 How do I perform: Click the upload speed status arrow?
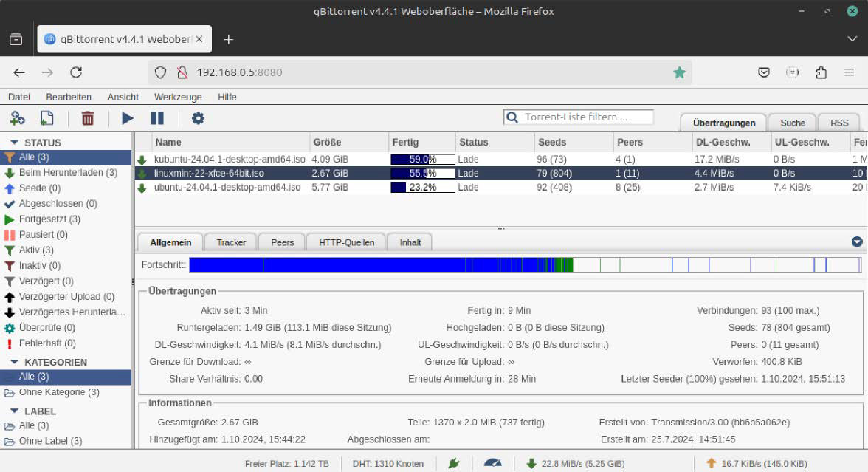click(x=712, y=463)
